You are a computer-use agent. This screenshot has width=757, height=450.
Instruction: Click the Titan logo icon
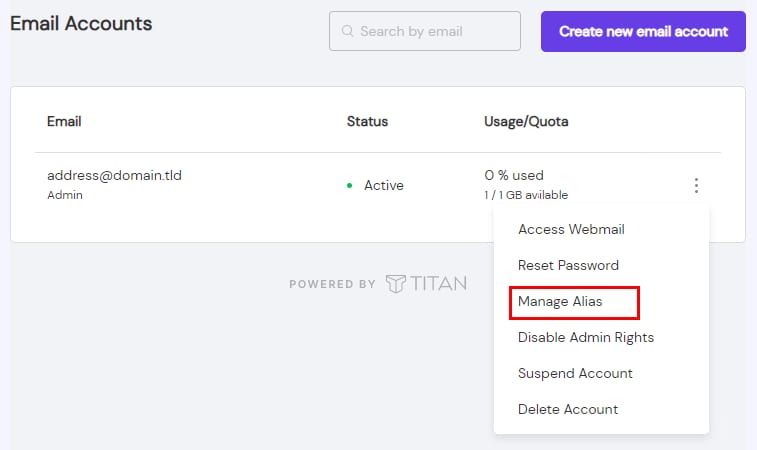pos(396,284)
